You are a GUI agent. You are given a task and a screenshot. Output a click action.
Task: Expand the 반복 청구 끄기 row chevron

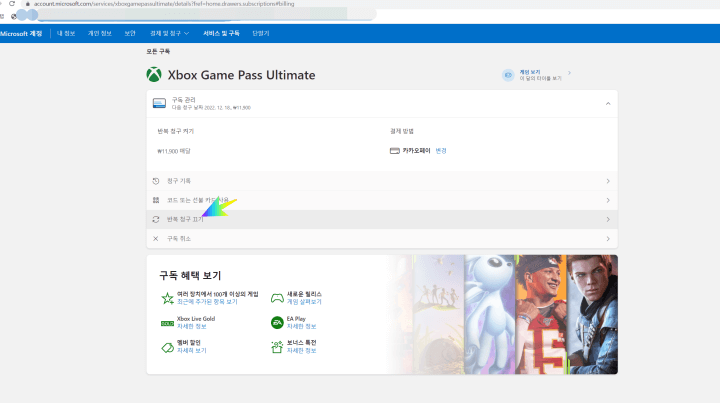click(608, 220)
